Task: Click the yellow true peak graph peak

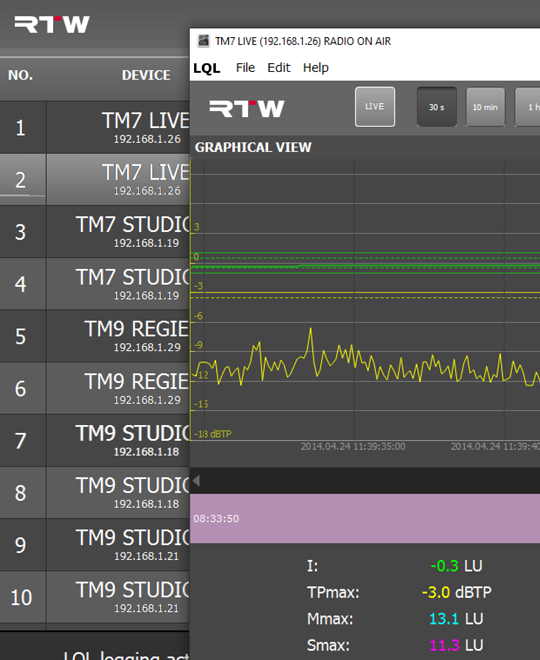Action: click(x=311, y=329)
